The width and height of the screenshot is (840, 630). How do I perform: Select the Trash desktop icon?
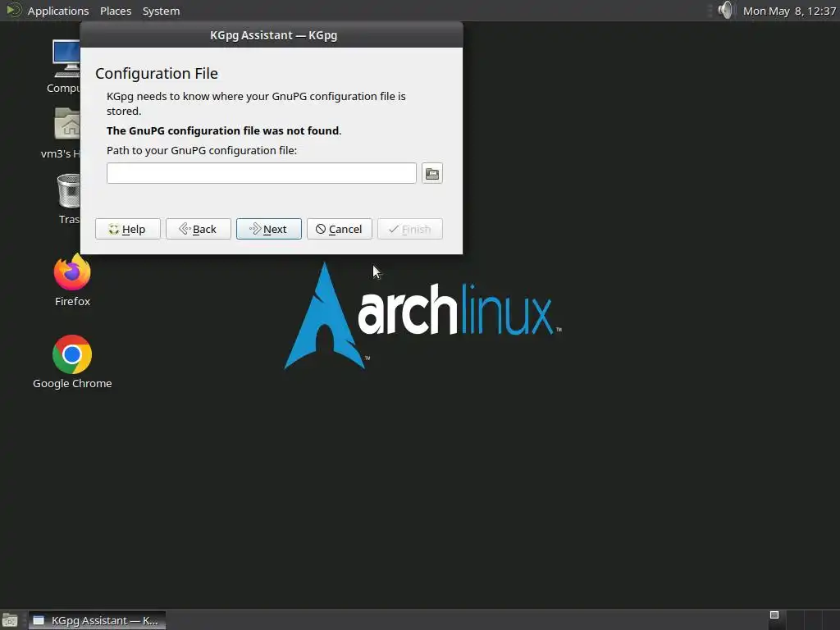[x=69, y=190]
